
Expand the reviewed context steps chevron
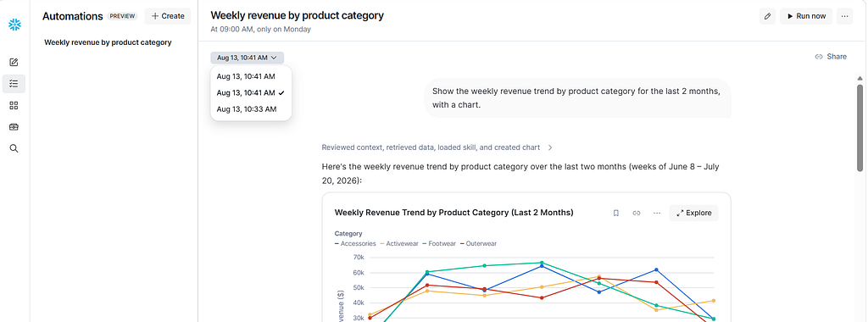549,147
